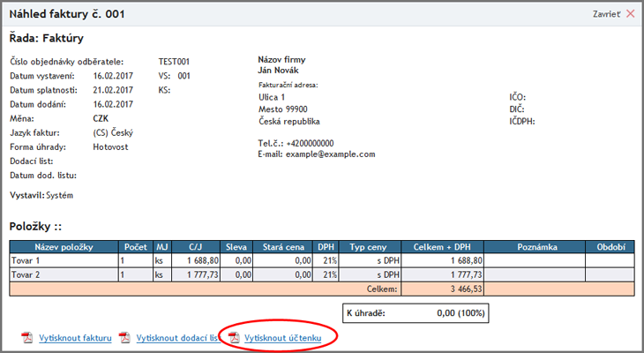
Task: Click the Typ ceny column header
Action: [x=370, y=247]
